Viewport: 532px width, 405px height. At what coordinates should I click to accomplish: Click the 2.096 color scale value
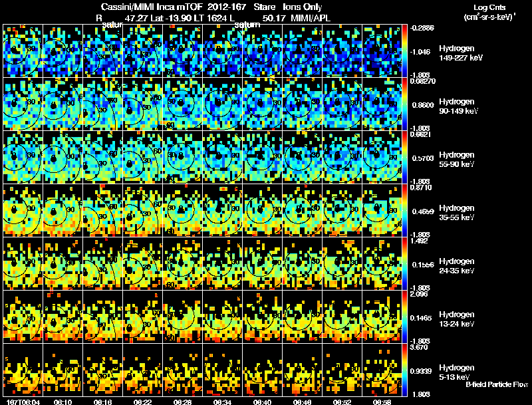419,295
